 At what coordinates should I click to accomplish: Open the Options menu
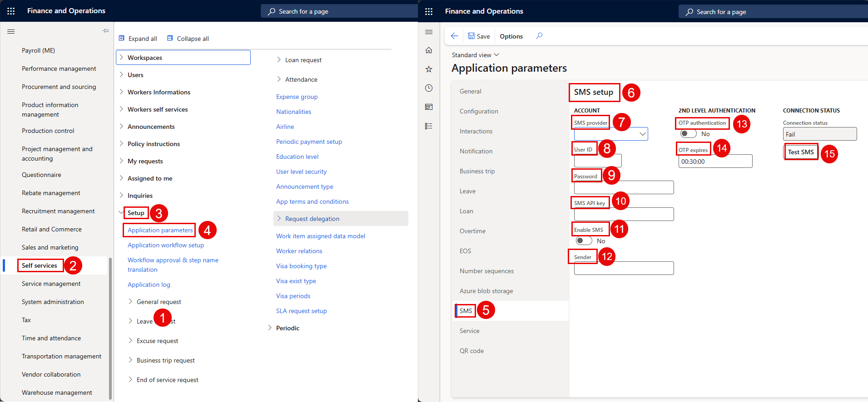click(x=511, y=36)
